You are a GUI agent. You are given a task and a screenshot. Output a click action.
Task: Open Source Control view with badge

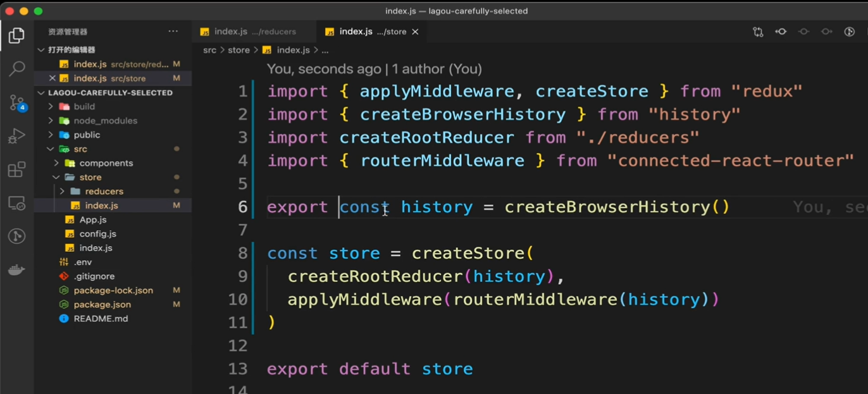pyautogui.click(x=16, y=102)
